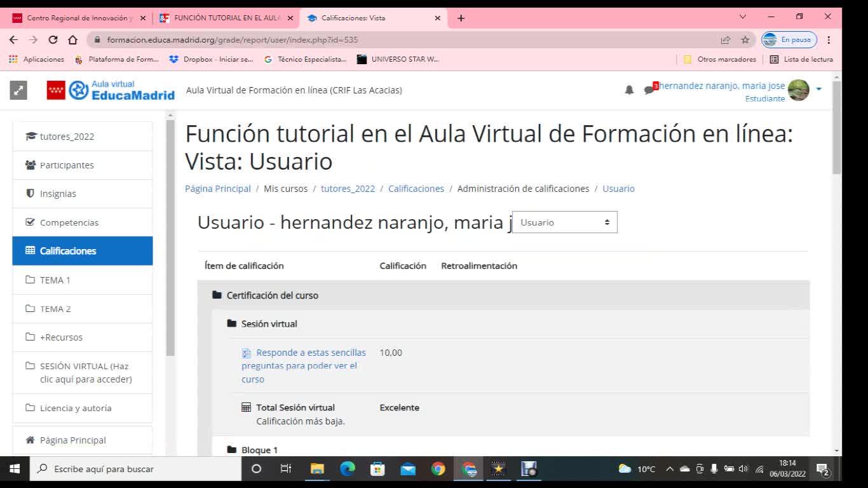Open the Mail app from the taskbar

pos(408,469)
